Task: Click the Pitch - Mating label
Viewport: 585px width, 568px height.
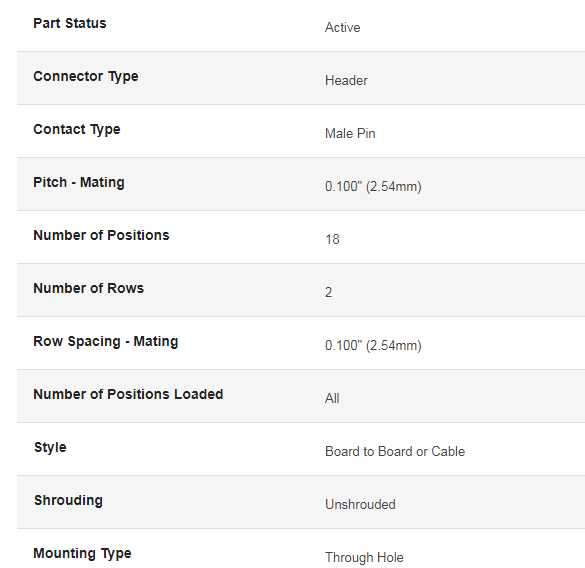Action: point(79,182)
